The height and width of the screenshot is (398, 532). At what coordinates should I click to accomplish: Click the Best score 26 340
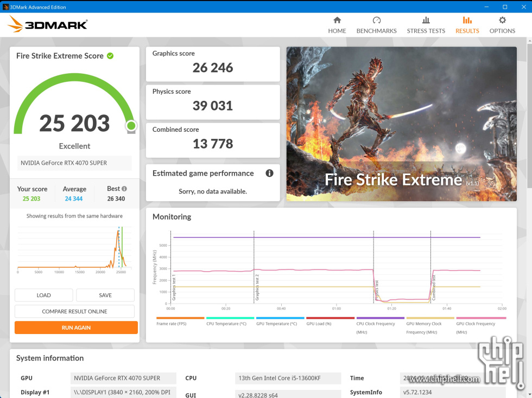pyautogui.click(x=116, y=198)
